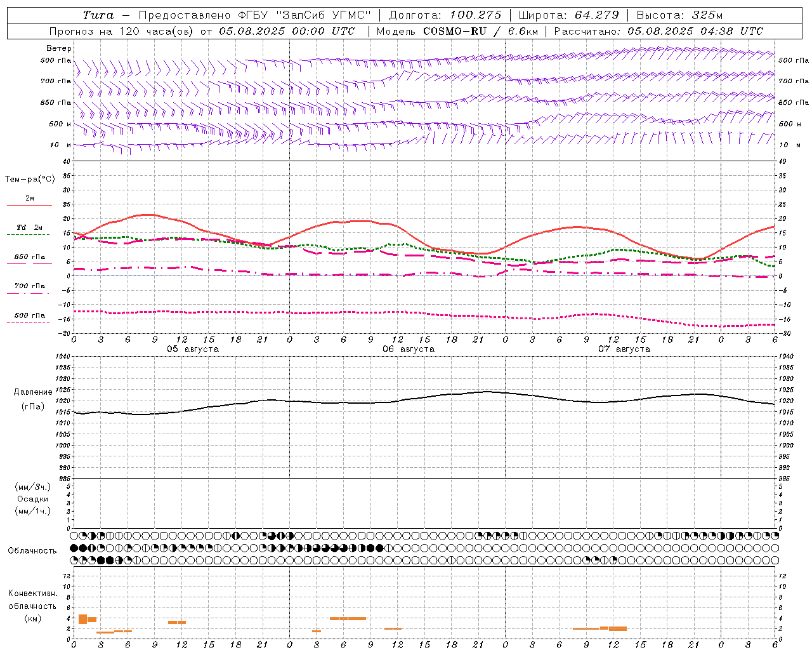The image size is (812, 650).
Task: Click the "(мм/1ч.)" precipitation unit label
Action: point(33,511)
